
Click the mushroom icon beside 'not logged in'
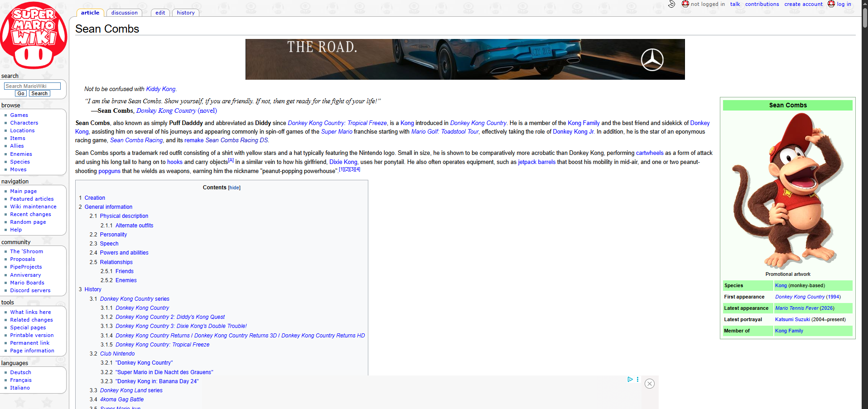coord(685,4)
